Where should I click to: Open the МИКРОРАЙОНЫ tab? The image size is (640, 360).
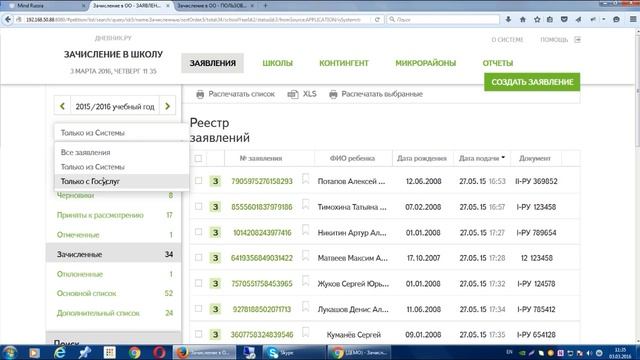tap(426, 63)
